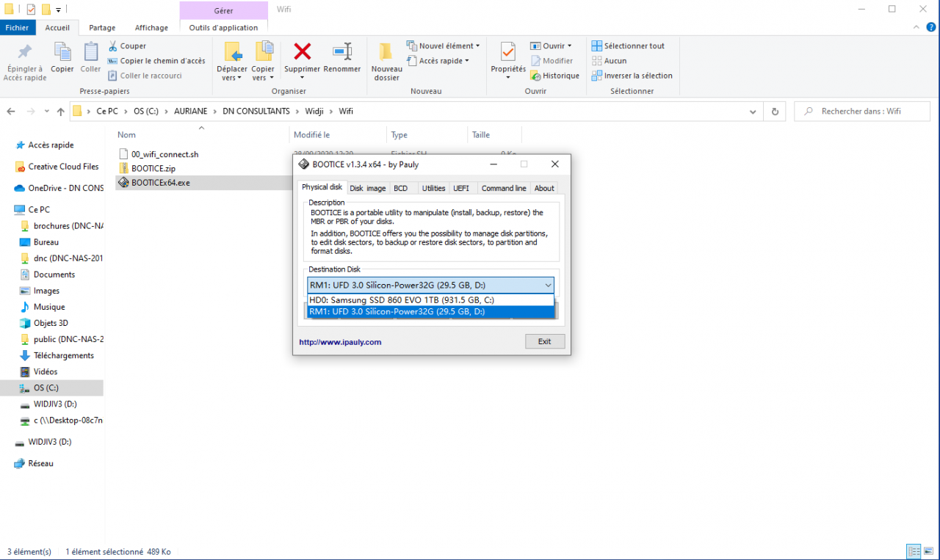The width and height of the screenshot is (940, 560).
Task: Open BOOTICE Command line tab
Action: (504, 188)
